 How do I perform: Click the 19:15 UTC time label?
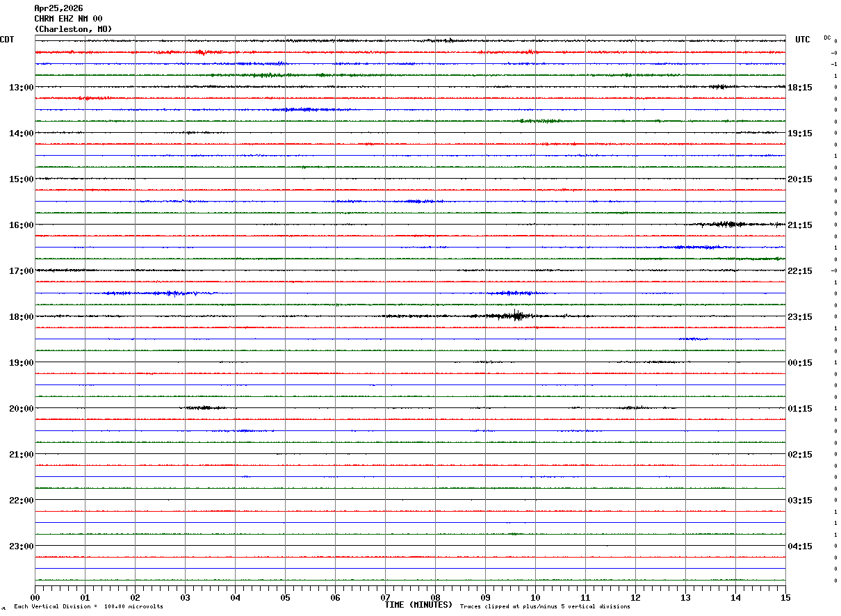800,133
